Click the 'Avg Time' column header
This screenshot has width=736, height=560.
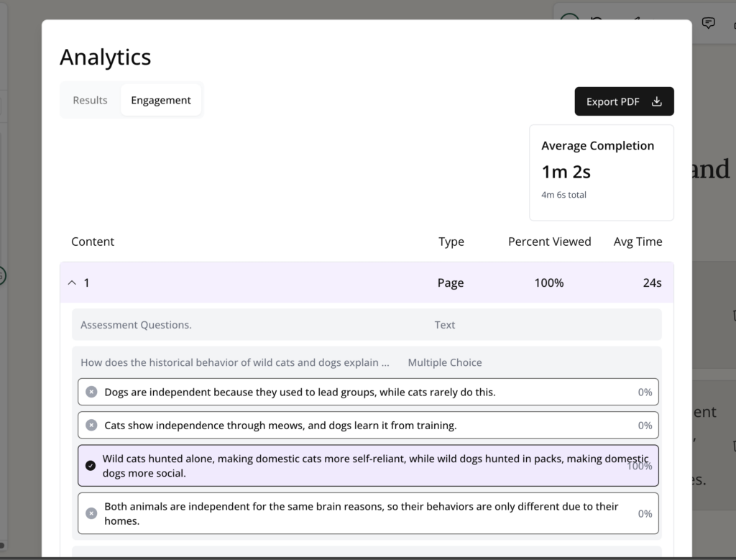638,242
